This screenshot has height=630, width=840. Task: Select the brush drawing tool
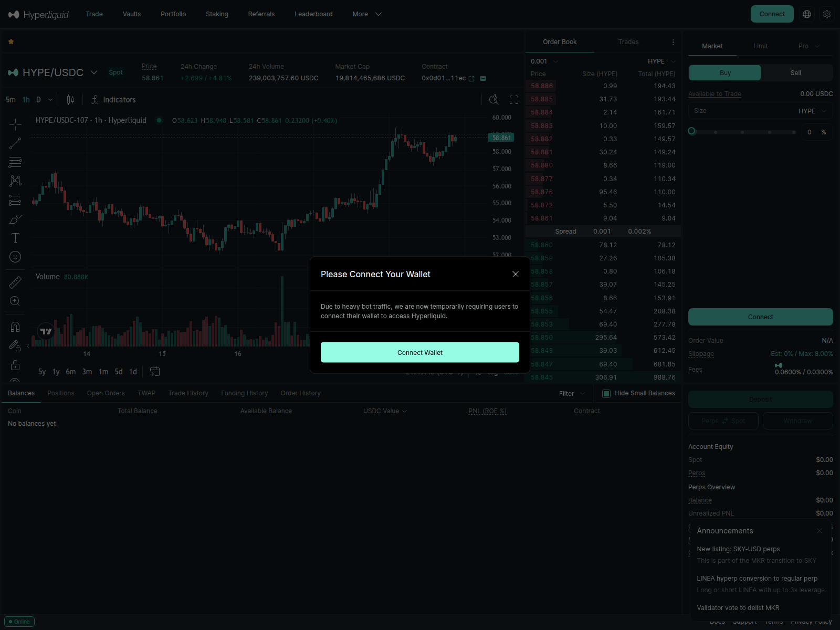pyautogui.click(x=15, y=219)
